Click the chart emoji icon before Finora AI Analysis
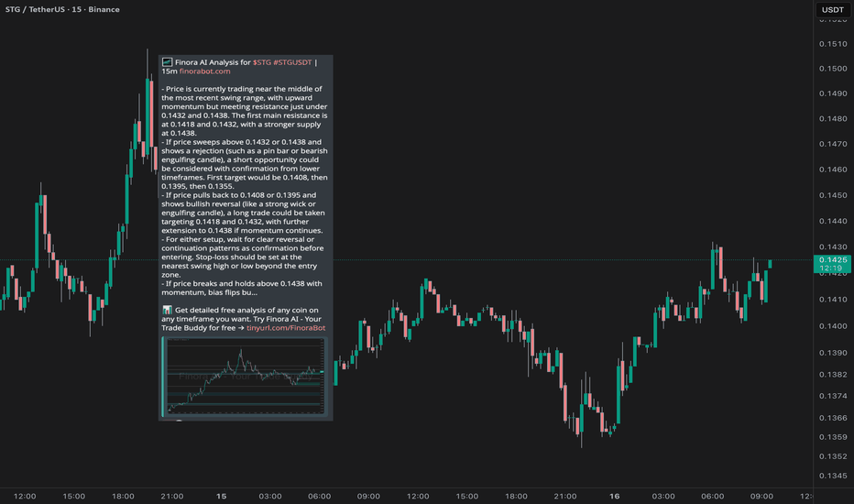The width and height of the screenshot is (854, 504). 166,61
